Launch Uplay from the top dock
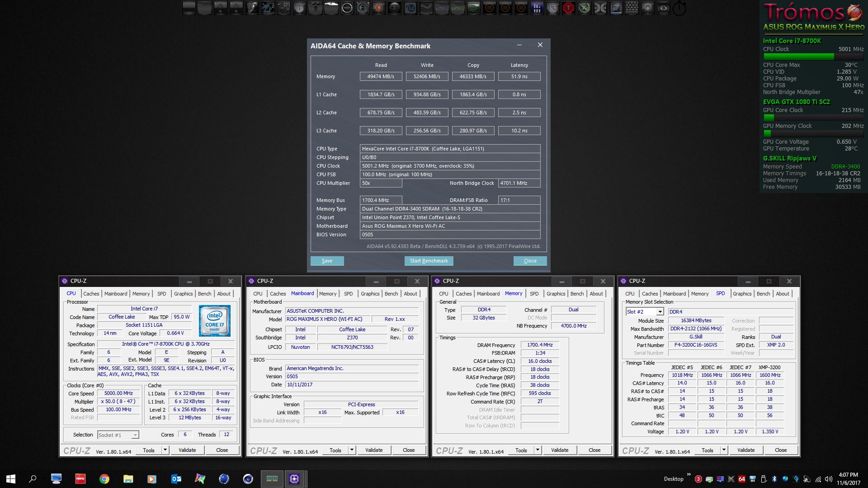Screen dimensions: 868x488 tap(410, 8)
